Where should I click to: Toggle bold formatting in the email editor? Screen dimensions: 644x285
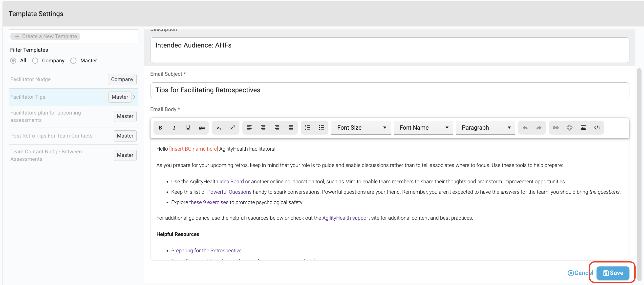(x=160, y=128)
